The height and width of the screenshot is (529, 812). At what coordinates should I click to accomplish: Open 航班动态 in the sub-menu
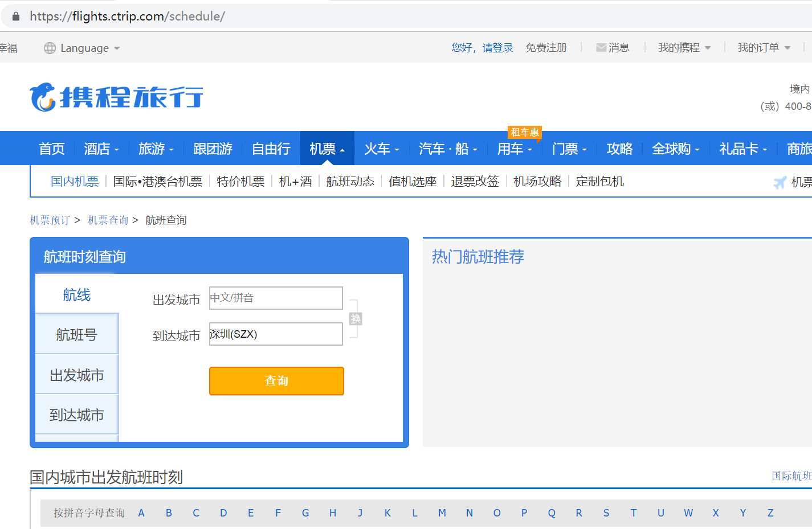point(350,182)
